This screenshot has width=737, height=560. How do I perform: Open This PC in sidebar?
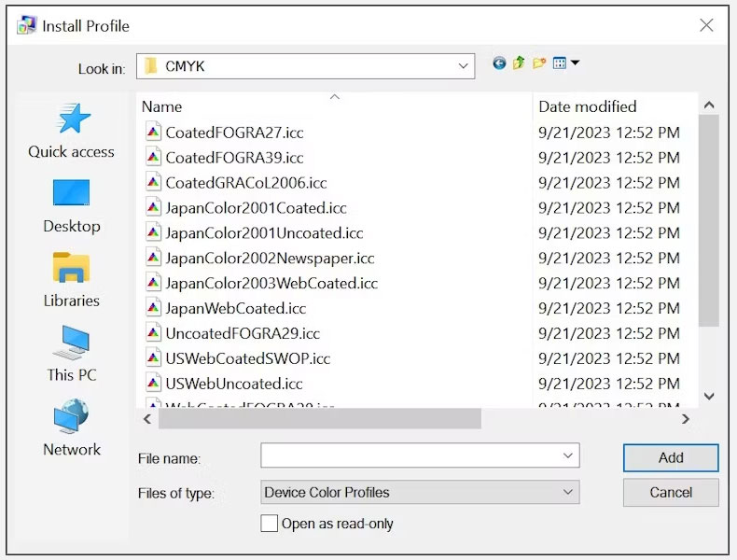pos(72,354)
